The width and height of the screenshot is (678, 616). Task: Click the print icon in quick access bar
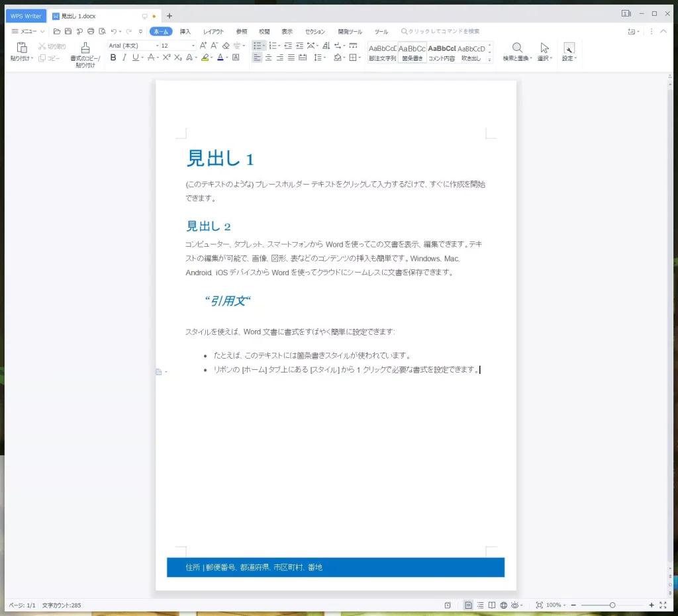coord(91,31)
